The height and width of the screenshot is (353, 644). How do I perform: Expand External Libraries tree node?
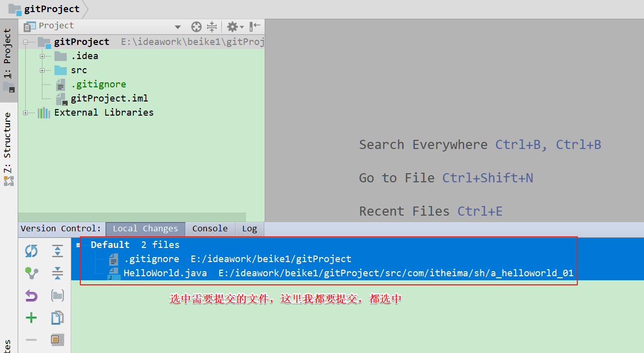[26, 113]
